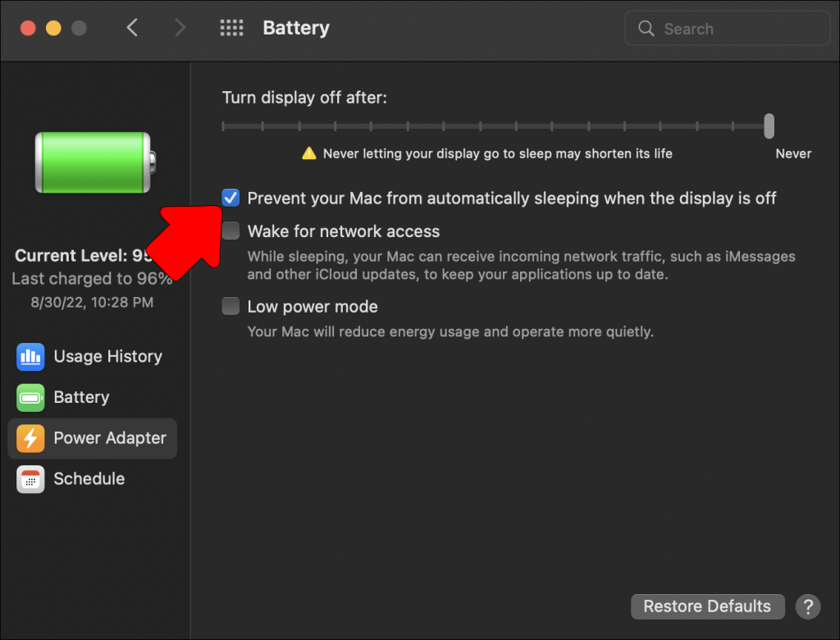Image resolution: width=840 pixels, height=640 pixels.
Task: Click the magnifying glass in search field
Action: 646,28
